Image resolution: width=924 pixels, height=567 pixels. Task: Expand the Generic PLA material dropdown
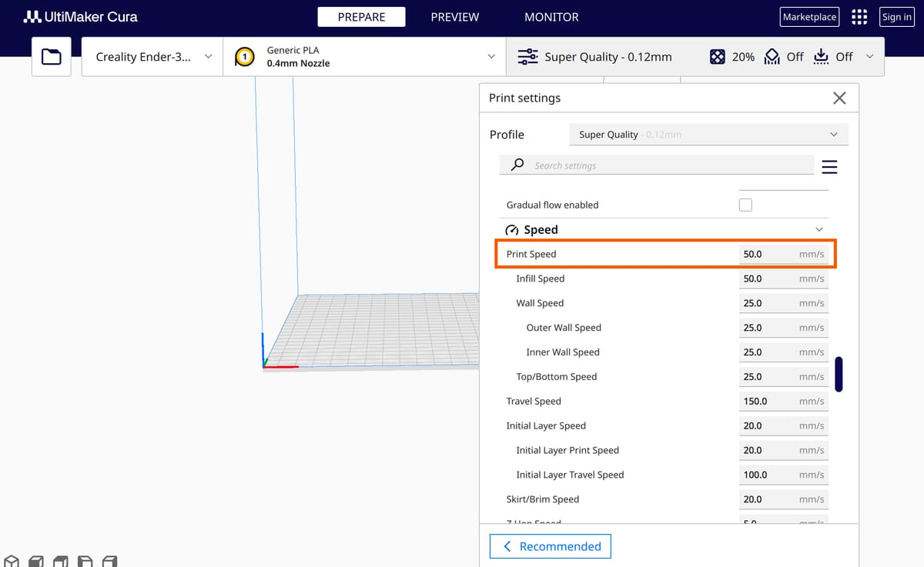tap(365, 56)
